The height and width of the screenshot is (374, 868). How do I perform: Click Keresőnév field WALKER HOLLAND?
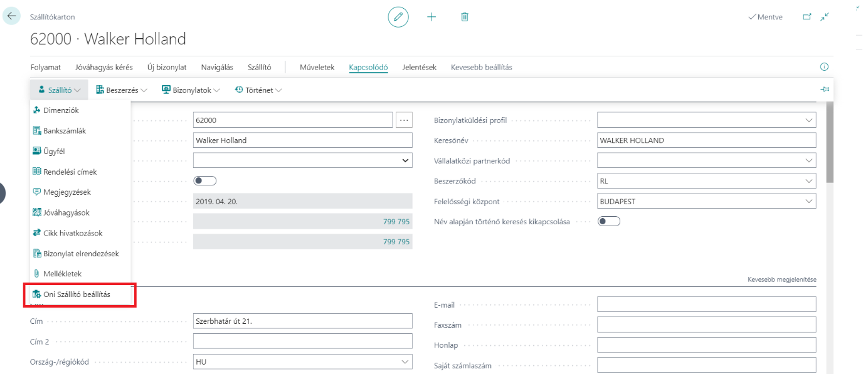706,140
